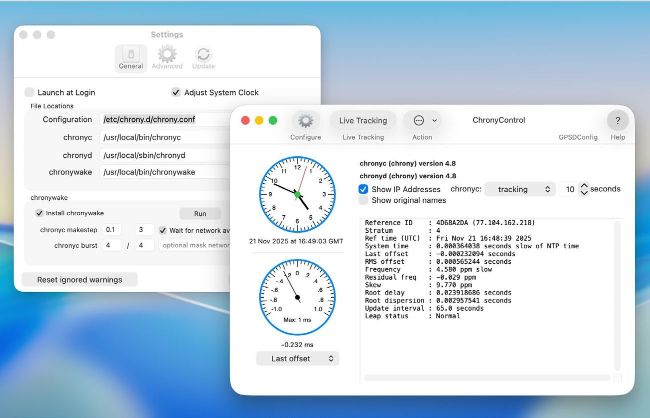650x418 pixels.
Task: Open the Configure gear icon
Action: (x=305, y=120)
